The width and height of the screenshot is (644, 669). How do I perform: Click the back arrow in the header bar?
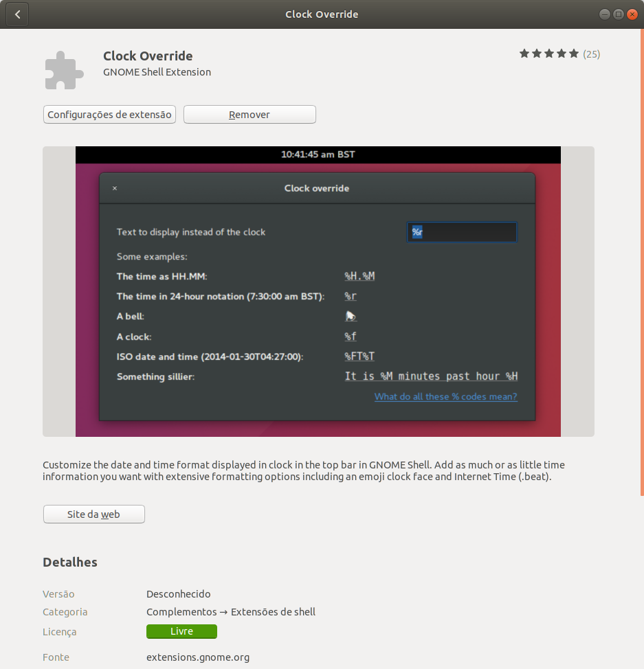click(x=16, y=14)
